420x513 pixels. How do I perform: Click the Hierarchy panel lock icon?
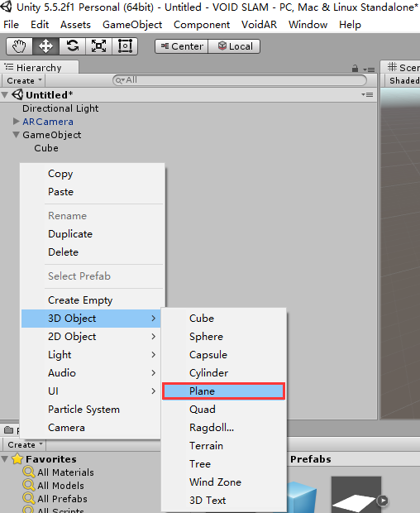(355, 69)
